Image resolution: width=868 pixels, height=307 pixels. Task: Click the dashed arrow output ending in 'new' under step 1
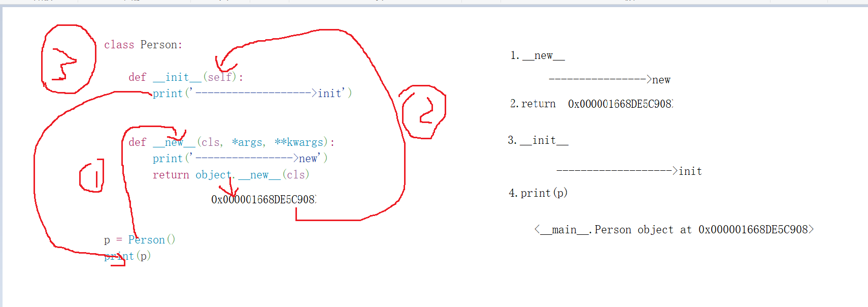pyautogui.click(x=610, y=80)
